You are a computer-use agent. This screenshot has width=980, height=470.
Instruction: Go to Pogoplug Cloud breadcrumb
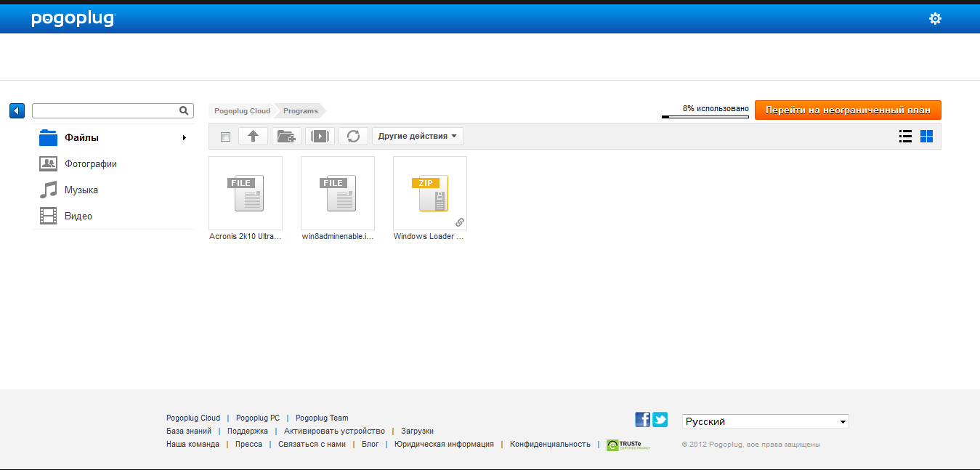coord(242,110)
